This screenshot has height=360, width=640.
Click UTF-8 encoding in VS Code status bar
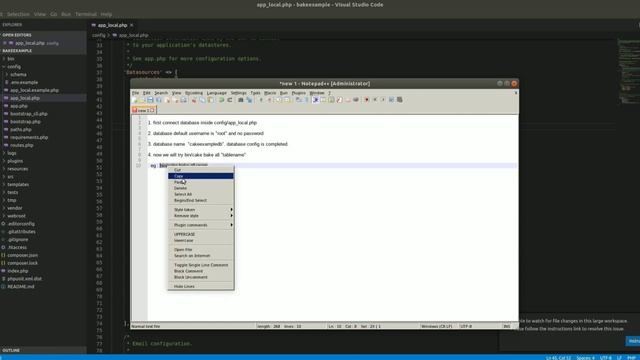(606, 358)
